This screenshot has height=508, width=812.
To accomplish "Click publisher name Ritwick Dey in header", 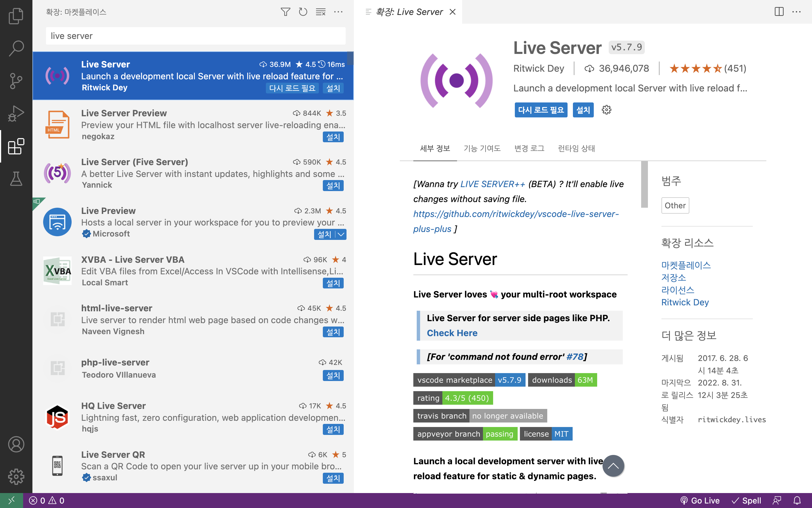I will (x=539, y=69).
